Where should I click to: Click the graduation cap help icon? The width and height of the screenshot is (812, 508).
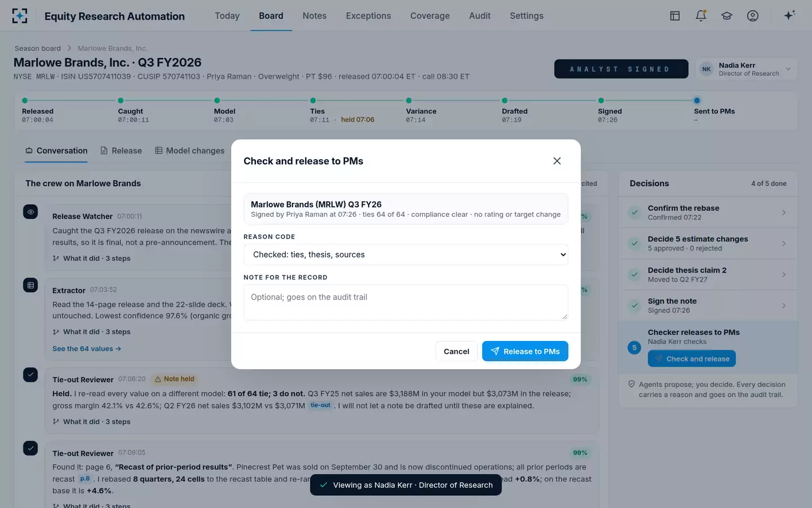(727, 16)
